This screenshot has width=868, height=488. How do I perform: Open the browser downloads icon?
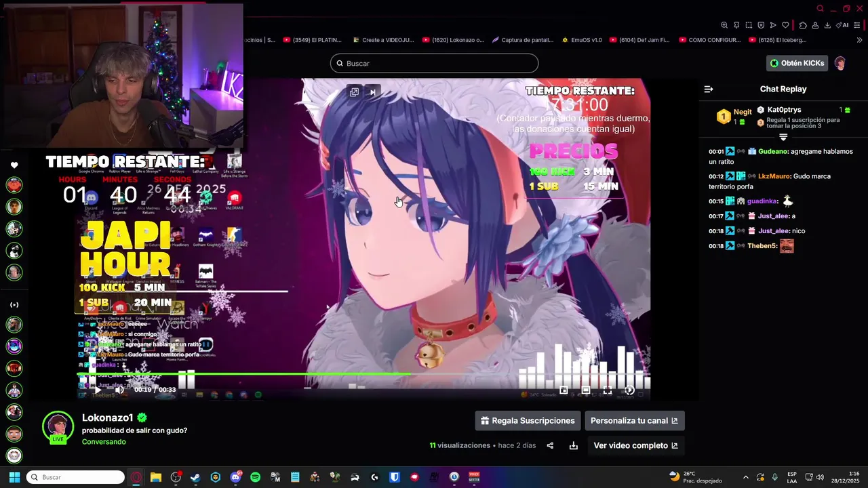(x=827, y=25)
